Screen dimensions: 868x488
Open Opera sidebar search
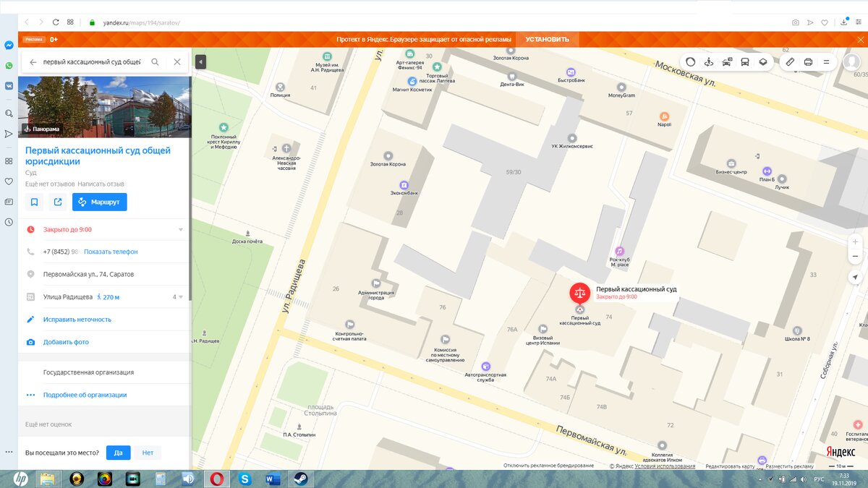(x=9, y=114)
